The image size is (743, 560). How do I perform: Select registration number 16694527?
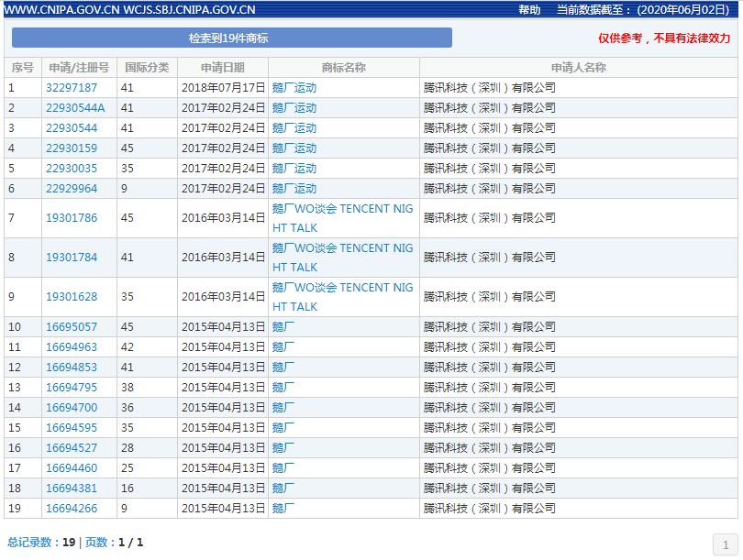pos(72,448)
